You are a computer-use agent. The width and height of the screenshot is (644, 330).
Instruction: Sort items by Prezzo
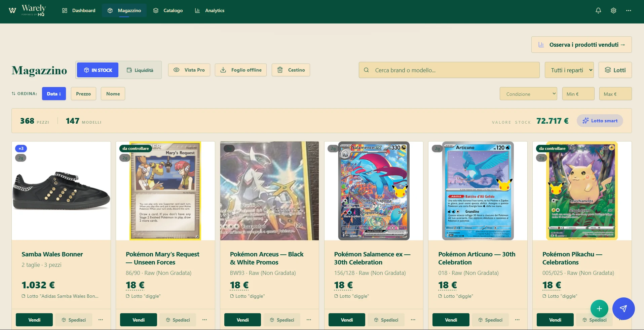click(x=83, y=94)
